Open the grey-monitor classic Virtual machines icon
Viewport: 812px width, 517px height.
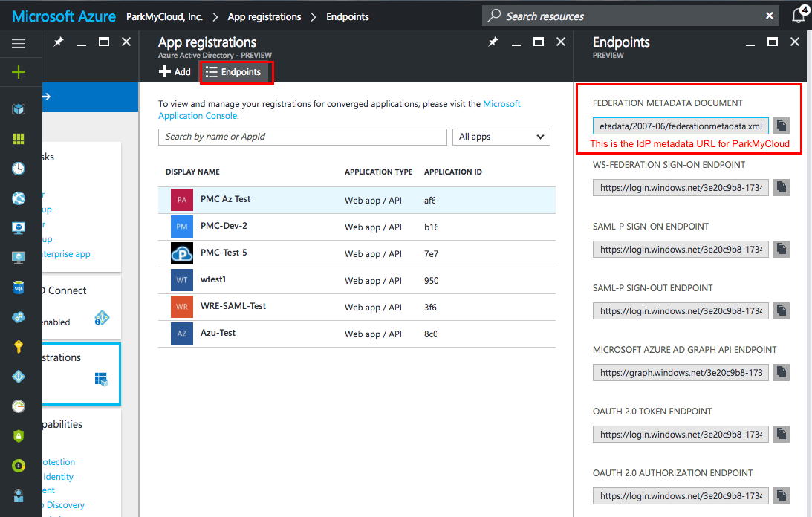click(x=19, y=258)
